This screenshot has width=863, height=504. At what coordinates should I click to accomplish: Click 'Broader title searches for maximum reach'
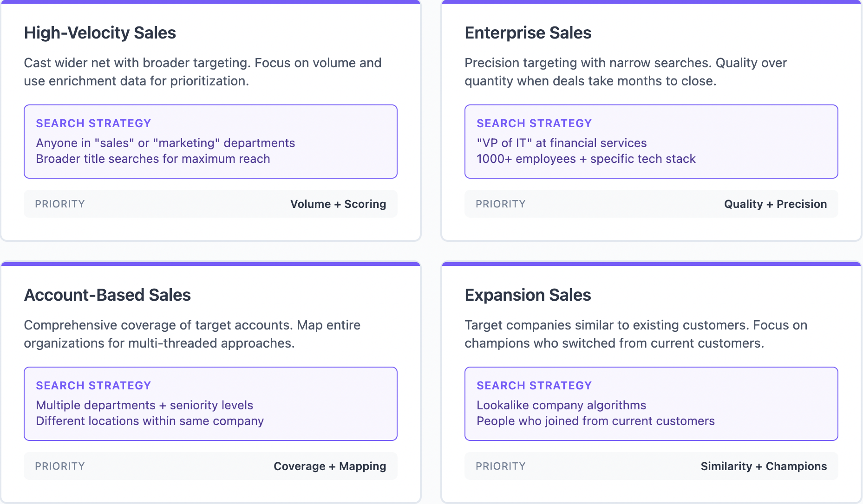153,159
